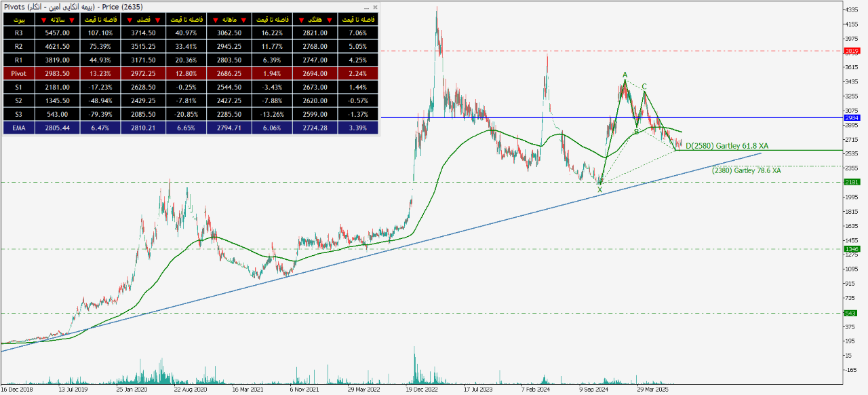Select the blue EMA row label
Viewport: 868px width, 395px height.
(18, 126)
